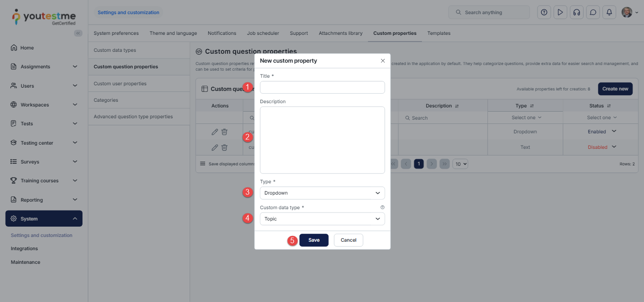This screenshot has height=302, width=644.
Task: Open Custom user properties section
Action: (139, 83)
